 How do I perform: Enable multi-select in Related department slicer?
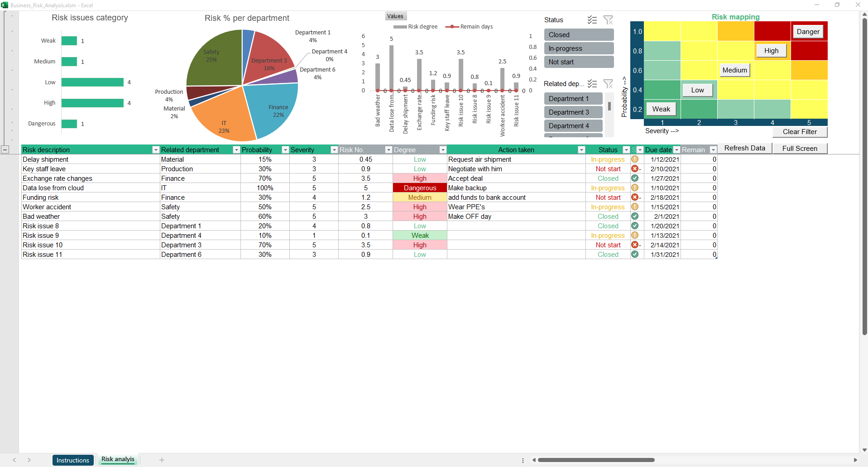(592, 84)
